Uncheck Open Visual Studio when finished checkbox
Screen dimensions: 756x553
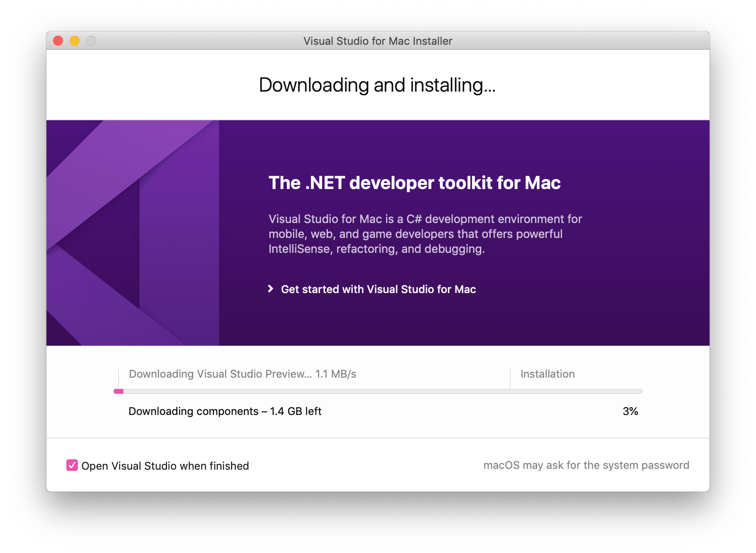72,465
